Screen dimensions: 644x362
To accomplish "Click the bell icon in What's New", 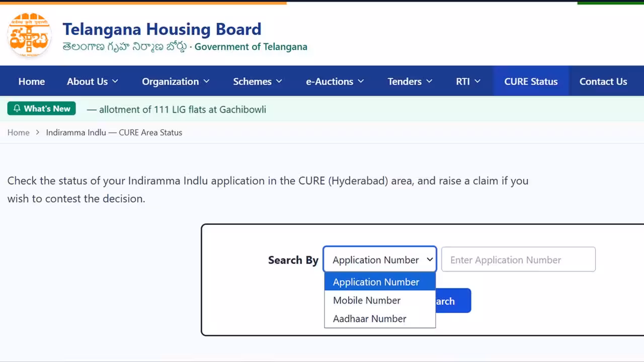I will (x=17, y=109).
